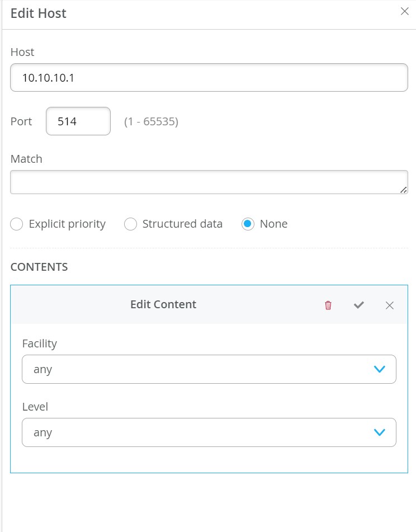Close the Edit Host dialog
416x532 pixels.
[405, 11]
